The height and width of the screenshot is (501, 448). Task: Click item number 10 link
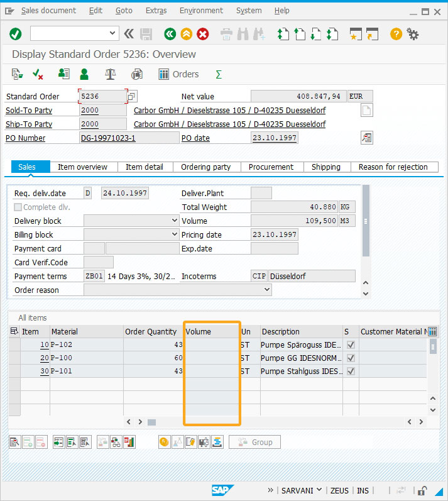tap(45, 344)
